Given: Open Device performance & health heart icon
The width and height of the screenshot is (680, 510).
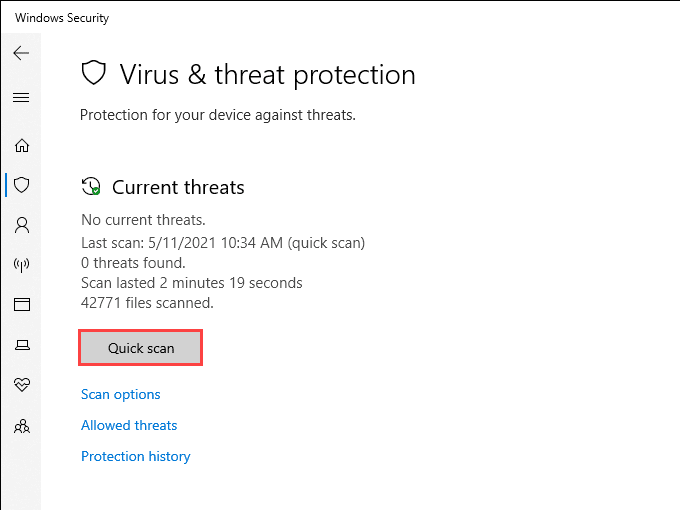Looking at the screenshot, I should coord(21,385).
